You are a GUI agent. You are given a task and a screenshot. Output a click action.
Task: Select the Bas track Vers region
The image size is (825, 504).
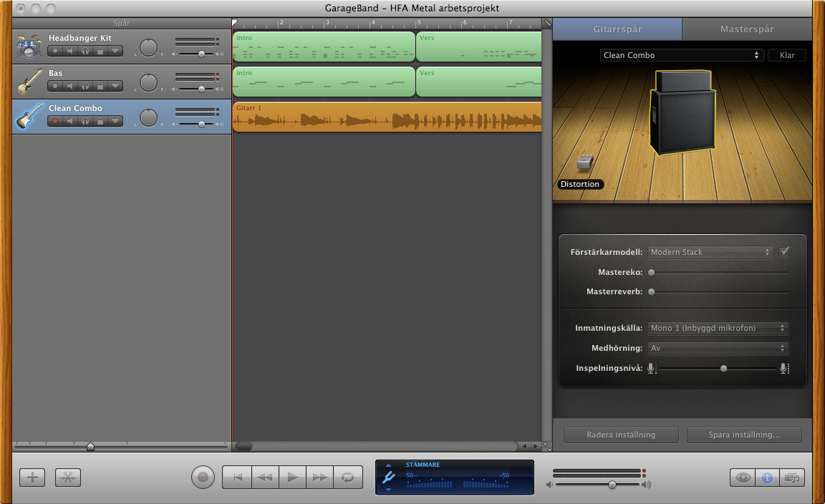click(479, 82)
